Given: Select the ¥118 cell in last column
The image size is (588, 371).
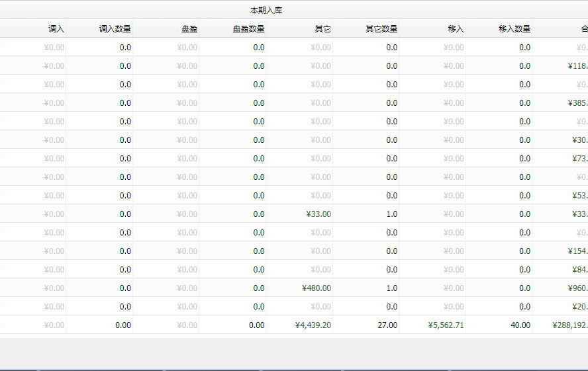Looking at the screenshot, I should [577, 66].
